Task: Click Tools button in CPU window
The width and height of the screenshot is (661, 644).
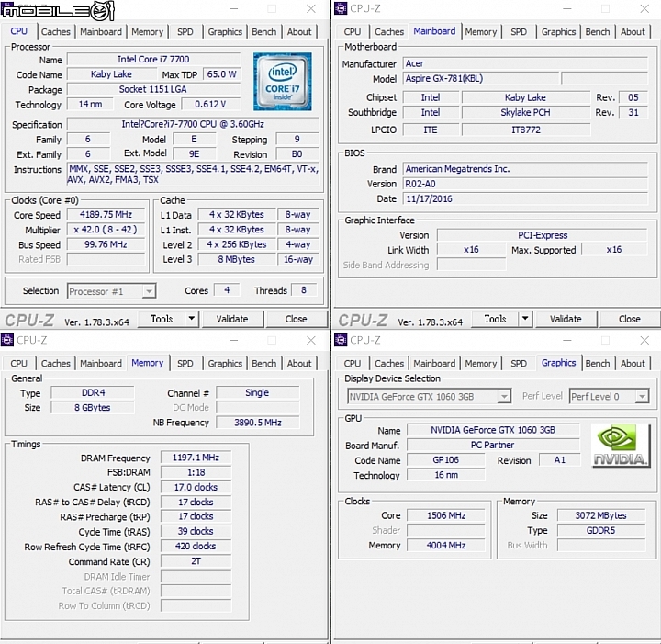Action: [162, 319]
